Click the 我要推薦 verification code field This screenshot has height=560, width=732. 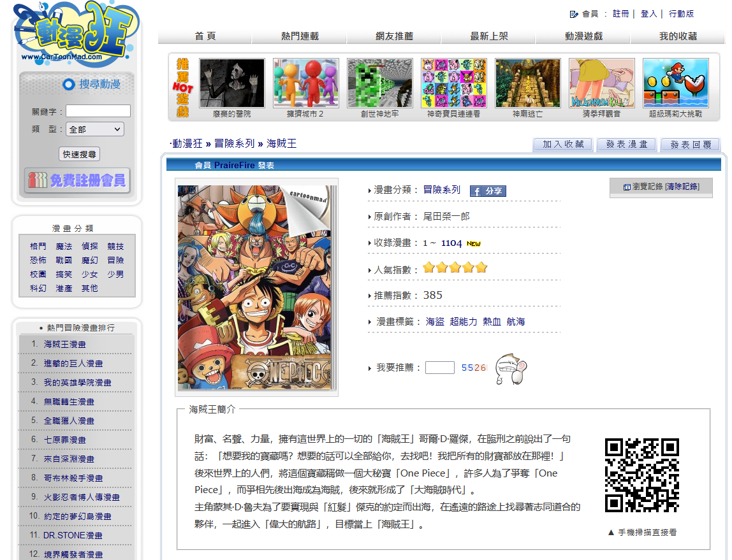click(439, 368)
